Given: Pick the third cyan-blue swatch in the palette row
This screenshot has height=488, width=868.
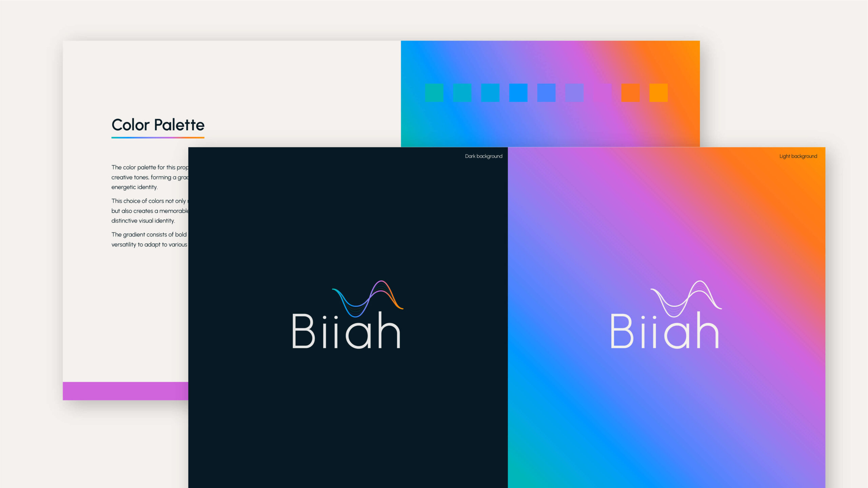Looking at the screenshot, I should click(x=490, y=93).
